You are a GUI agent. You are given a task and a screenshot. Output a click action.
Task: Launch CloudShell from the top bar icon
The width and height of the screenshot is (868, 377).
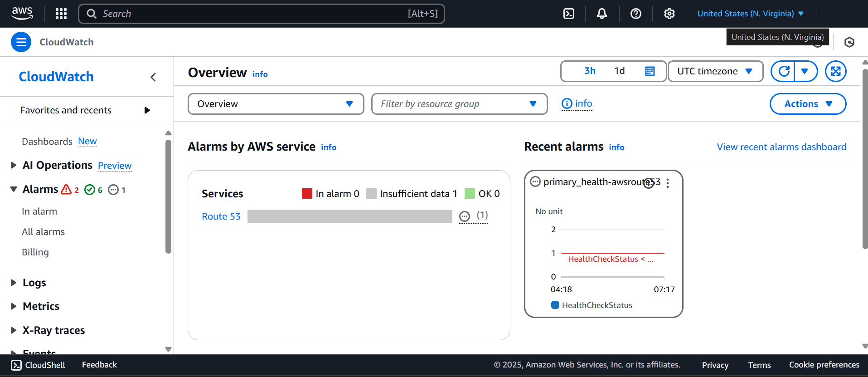click(x=569, y=14)
